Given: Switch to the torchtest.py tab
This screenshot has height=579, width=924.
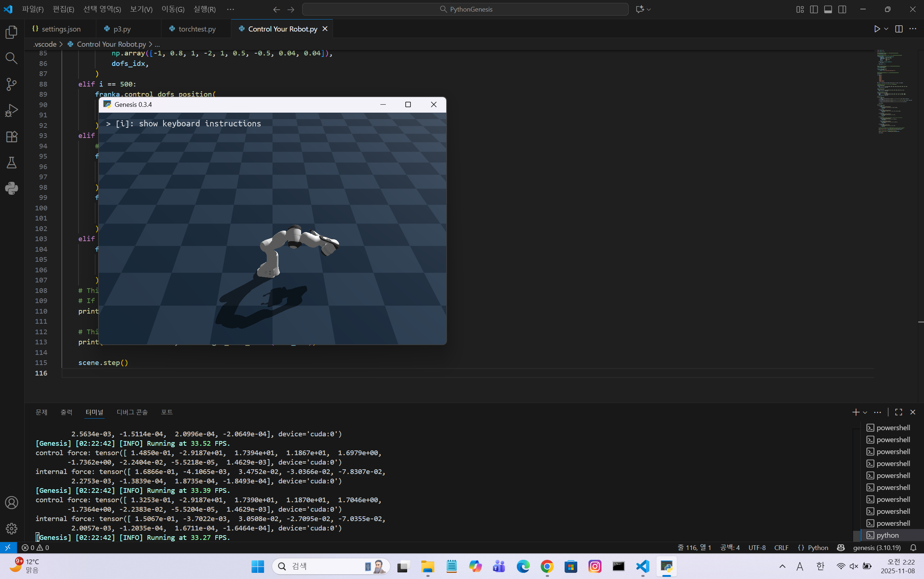Looking at the screenshot, I should pos(197,29).
